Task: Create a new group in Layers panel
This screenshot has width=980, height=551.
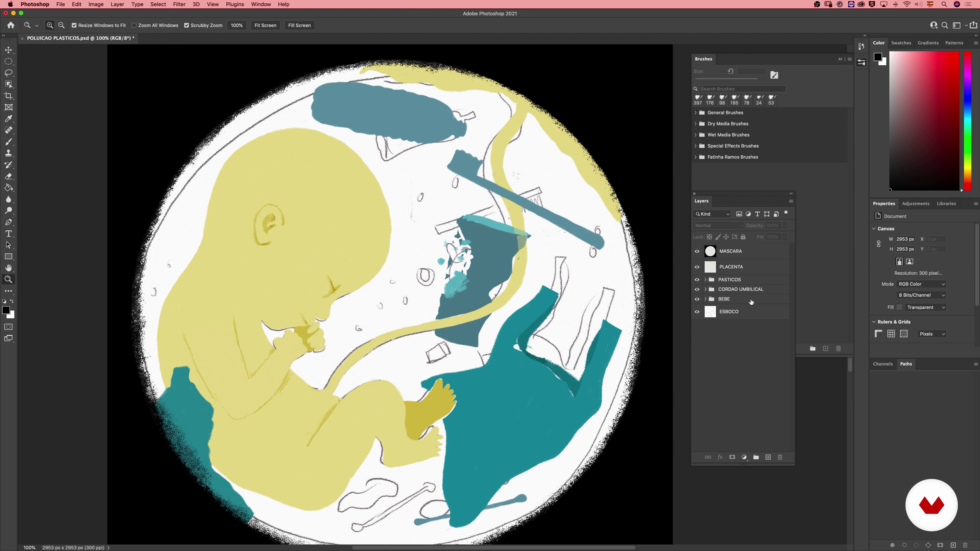Action: coord(756,457)
